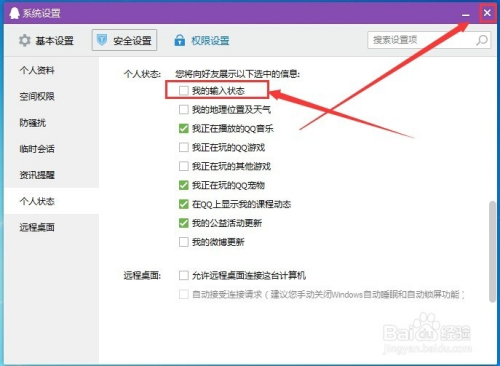This screenshot has width=500, height=366.
Task: Uncheck 在QQ上显示我的课程动态
Action: (184, 204)
